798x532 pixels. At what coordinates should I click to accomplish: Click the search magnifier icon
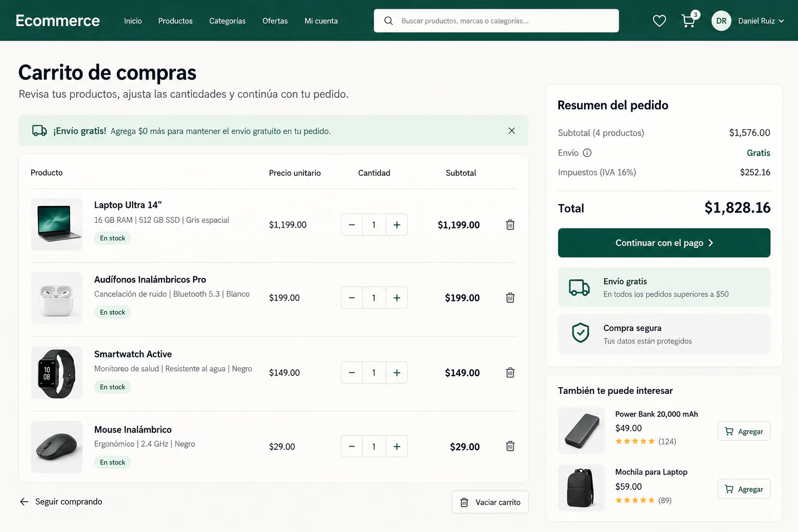pyautogui.click(x=388, y=21)
